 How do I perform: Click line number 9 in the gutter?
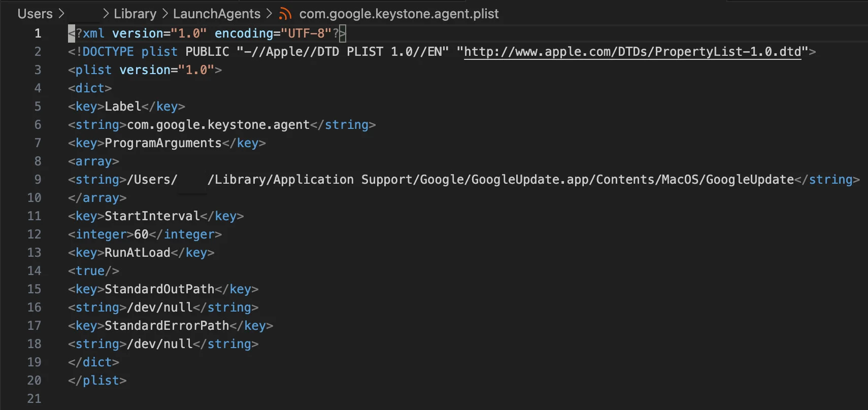coord(38,180)
